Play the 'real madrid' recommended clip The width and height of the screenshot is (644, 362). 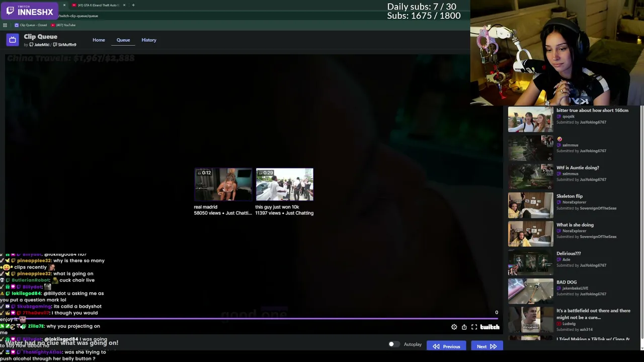223,185
